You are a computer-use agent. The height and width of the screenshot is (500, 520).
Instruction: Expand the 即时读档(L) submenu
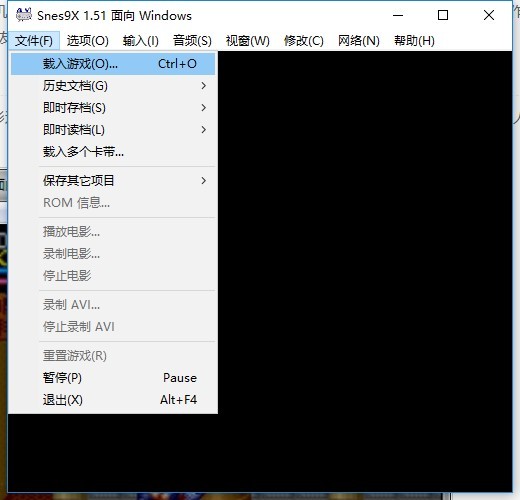[x=113, y=130]
